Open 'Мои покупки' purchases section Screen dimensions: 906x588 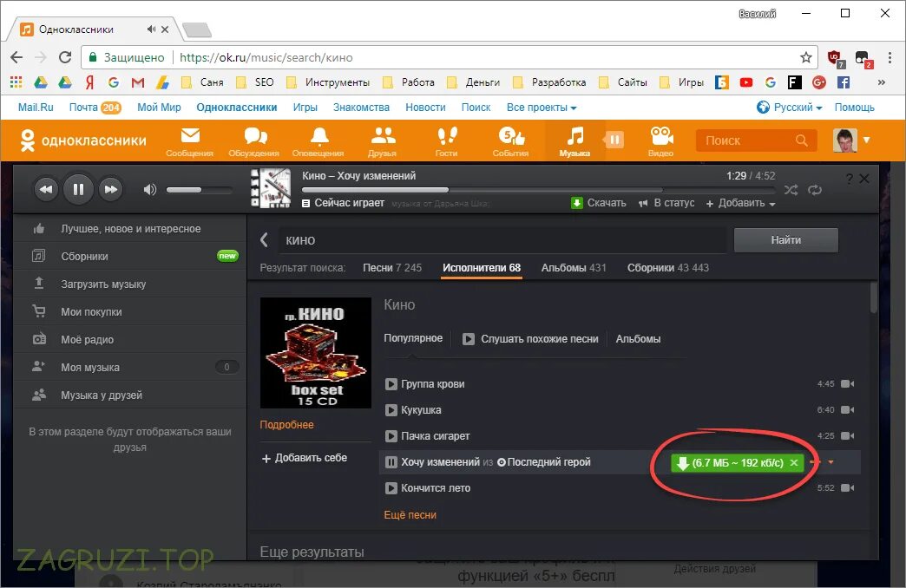click(x=130, y=312)
